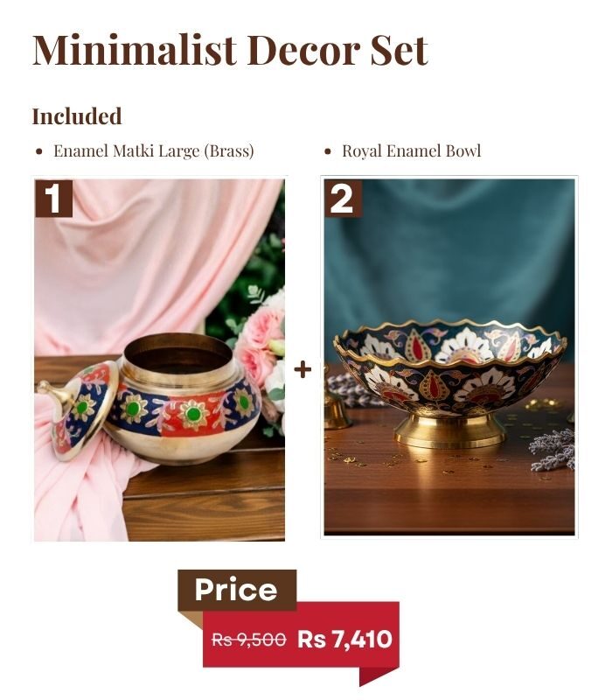The width and height of the screenshot is (612, 700).
Task: Click the brass bowl pedestal base
Action: tap(449, 430)
